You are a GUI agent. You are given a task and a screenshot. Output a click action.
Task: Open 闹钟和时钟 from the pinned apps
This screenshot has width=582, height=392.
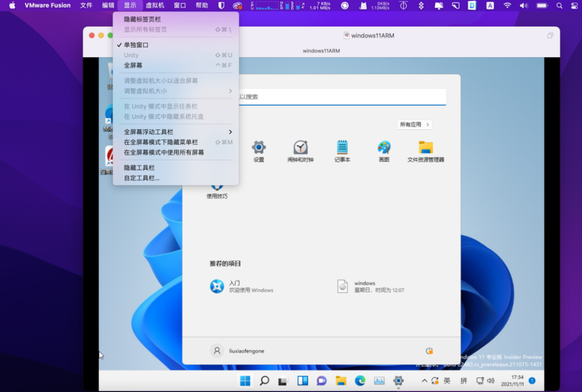pyautogui.click(x=300, y=151)
